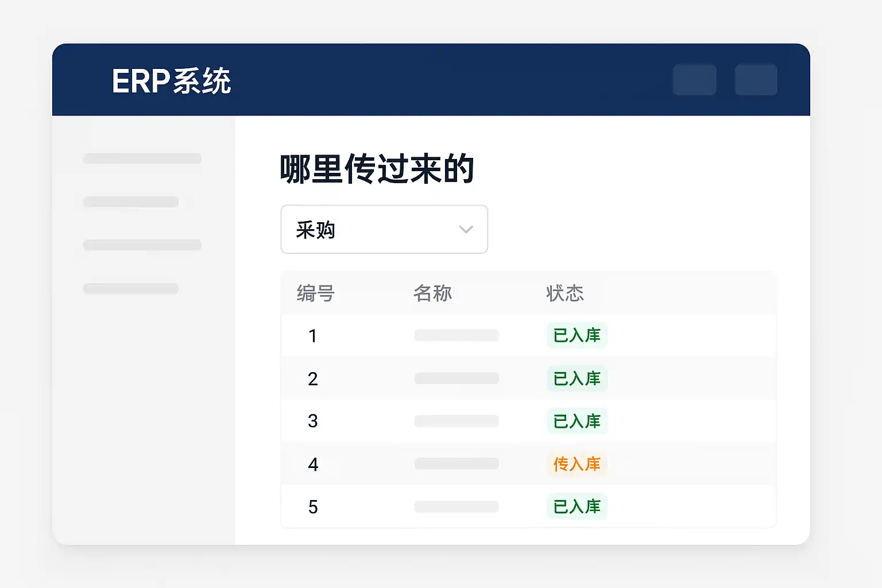
Task: Click the name placeholder in row 4
Action: (x=457, y=464)
